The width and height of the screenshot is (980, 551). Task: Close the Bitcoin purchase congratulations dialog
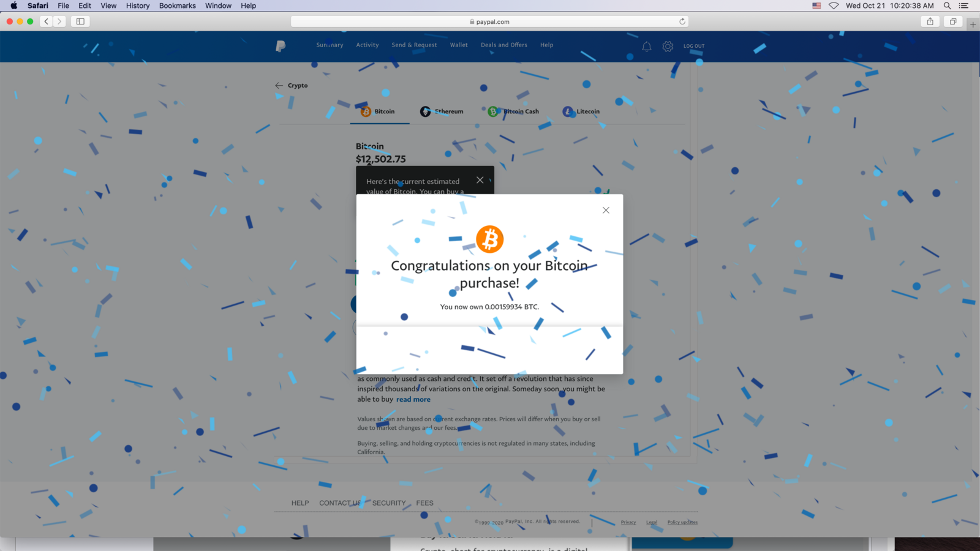[x=606, y=210]
